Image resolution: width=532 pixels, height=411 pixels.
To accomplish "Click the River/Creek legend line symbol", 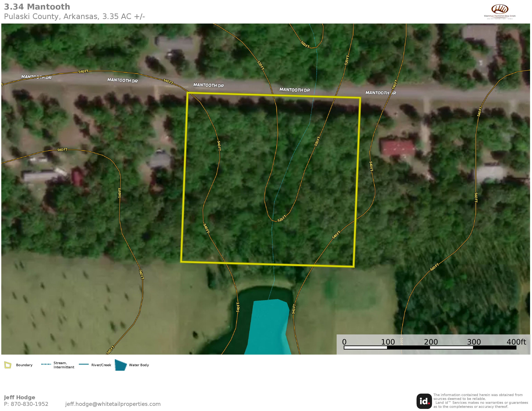I will (84, 364).
